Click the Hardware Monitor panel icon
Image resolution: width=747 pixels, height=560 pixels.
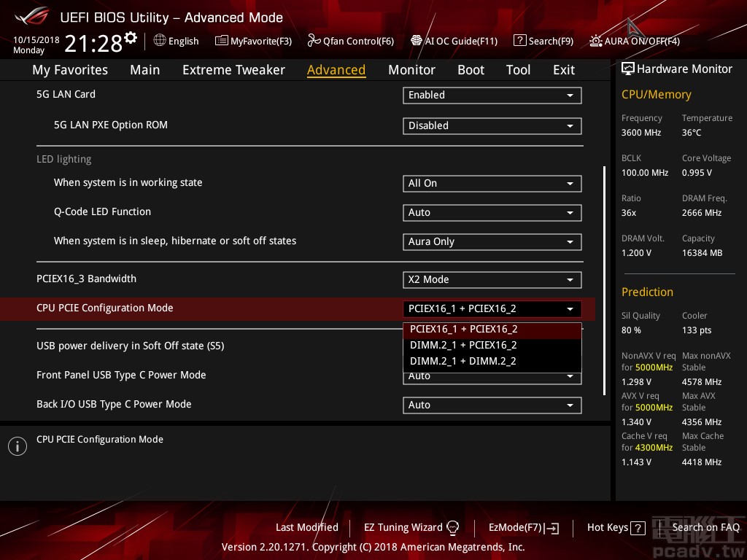coord(628,69)
